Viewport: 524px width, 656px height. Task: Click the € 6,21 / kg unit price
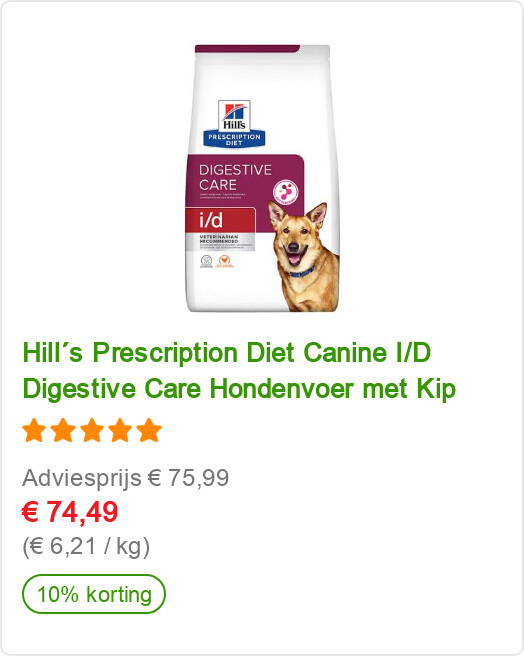click(x=86, y=546)
